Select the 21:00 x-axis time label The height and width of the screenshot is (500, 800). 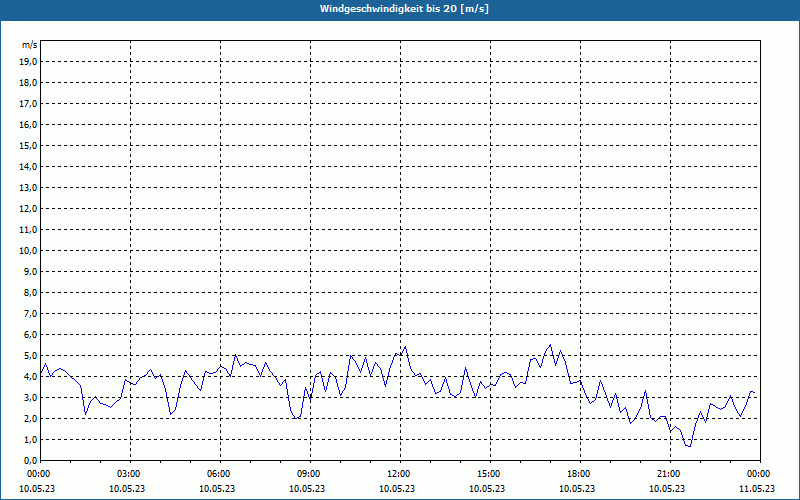(668, 474)
